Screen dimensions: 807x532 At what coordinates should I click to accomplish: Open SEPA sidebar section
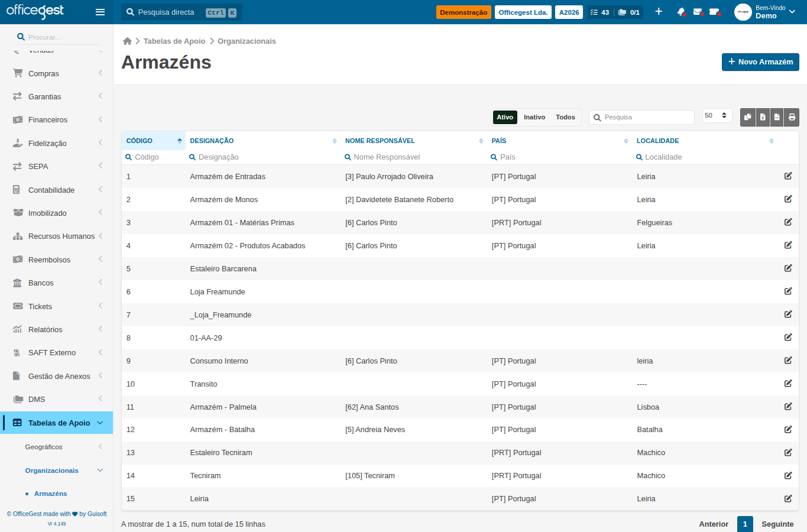tap(57, 166)
